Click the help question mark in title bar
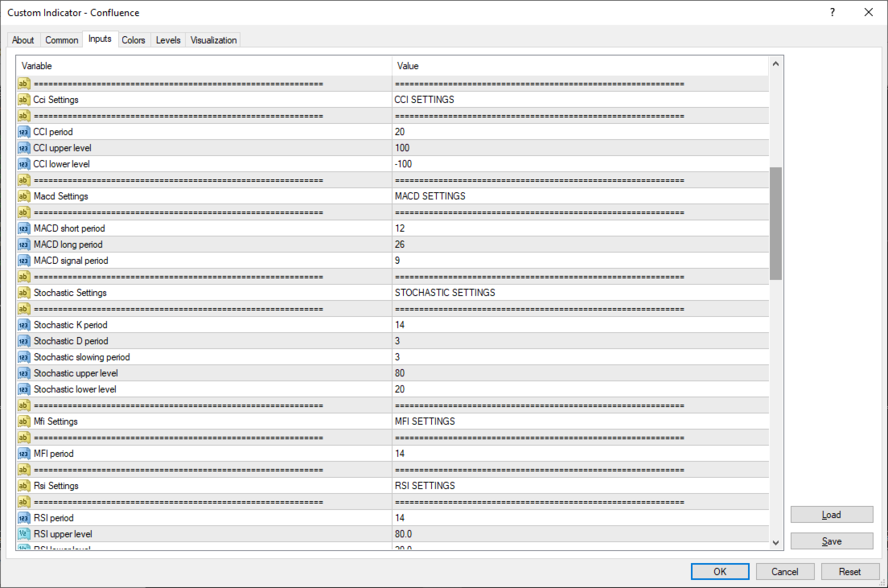Image resolution: width=888 pixels, height=588 pixels. 832,12
